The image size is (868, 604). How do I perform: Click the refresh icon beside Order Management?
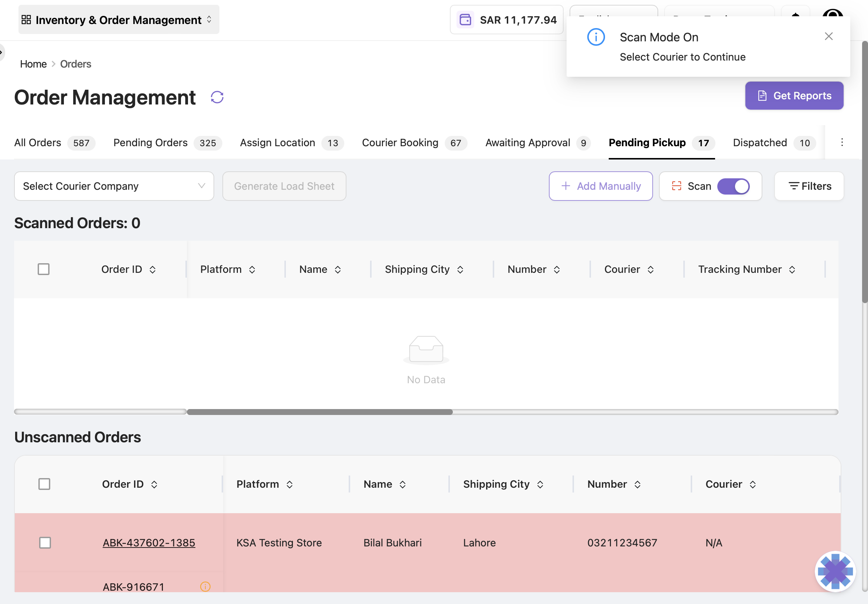pyautogui.click(x=217, y=97)
